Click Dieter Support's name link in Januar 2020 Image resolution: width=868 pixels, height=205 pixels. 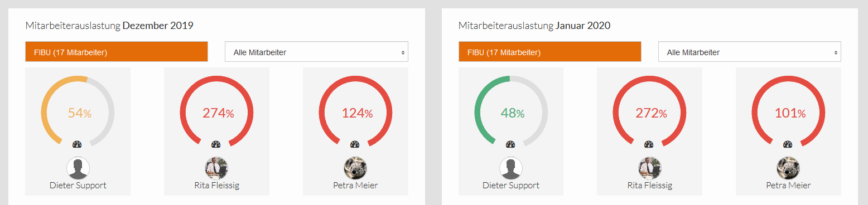(511, 186)
